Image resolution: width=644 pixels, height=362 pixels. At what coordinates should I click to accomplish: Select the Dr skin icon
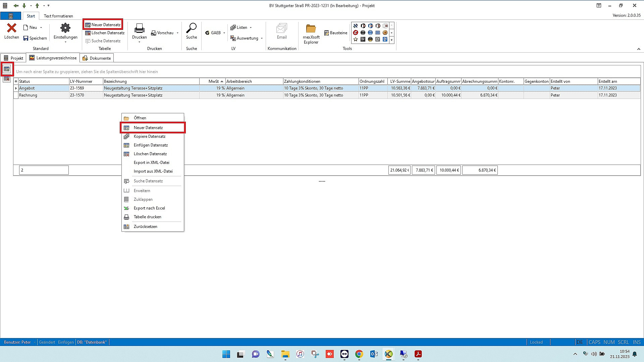point(363,39)
